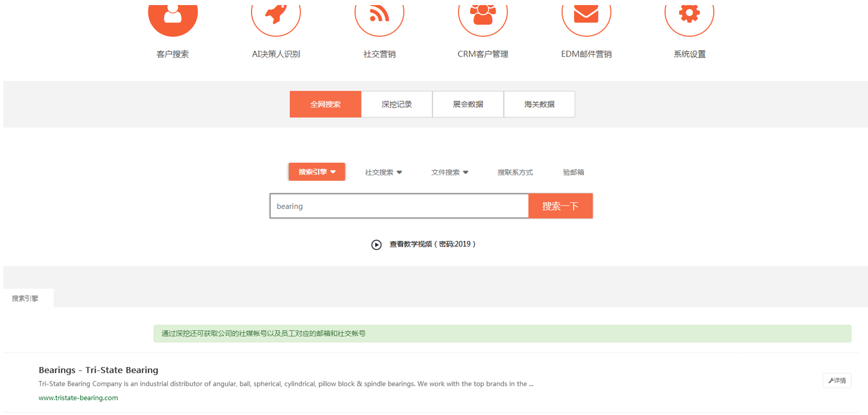Open the EDM邮件营销 envelope icon

[x=586, y=15]
